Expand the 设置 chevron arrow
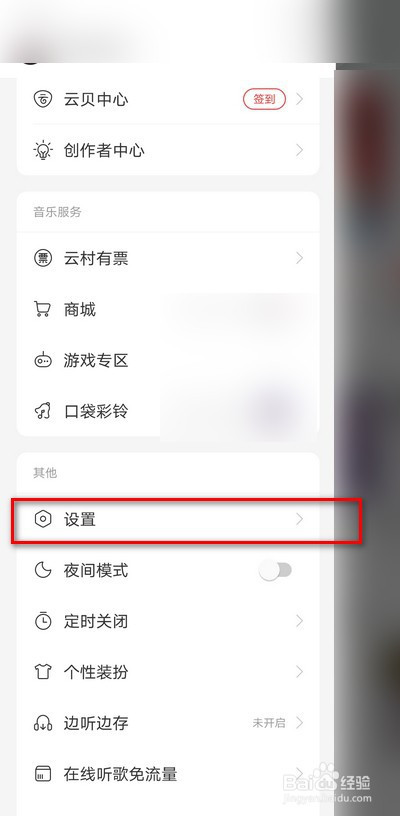Image resolution: width=400 pixels, height=816 pixels. pos(300,519)
